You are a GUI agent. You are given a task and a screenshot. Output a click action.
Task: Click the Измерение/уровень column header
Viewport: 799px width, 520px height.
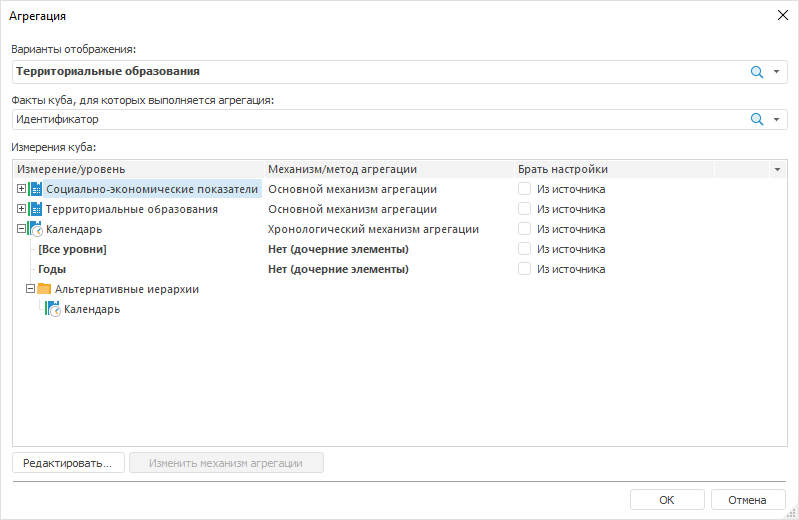(x=138, y=169)
